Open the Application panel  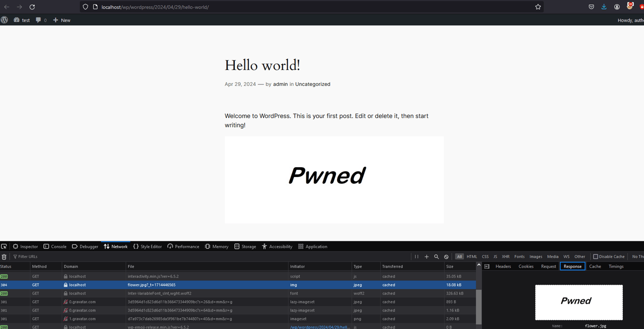313,246
